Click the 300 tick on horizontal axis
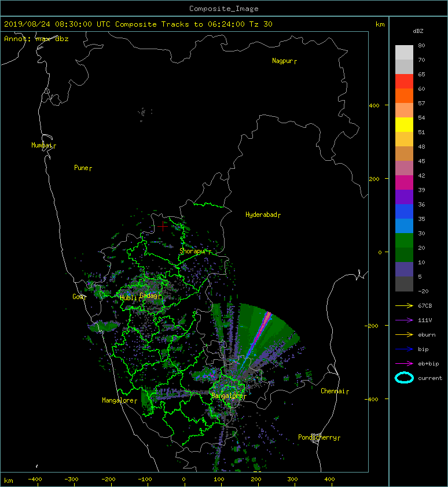Viewport: 448px width, 487px height. pos(292,479)
